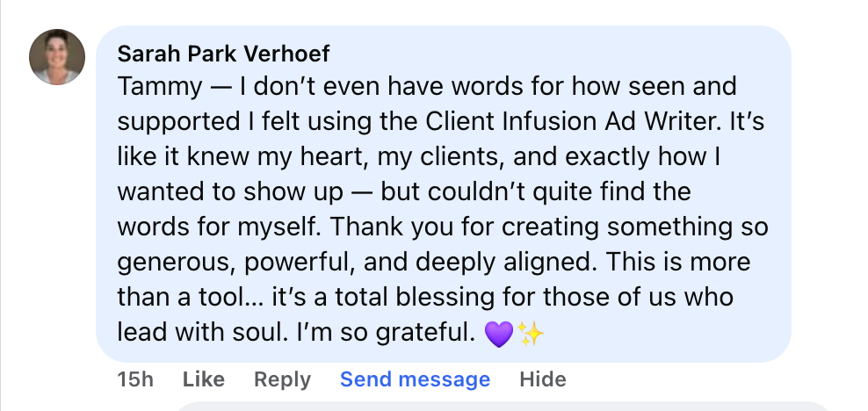
Task: Hide this comment
Action: [543, 379]
